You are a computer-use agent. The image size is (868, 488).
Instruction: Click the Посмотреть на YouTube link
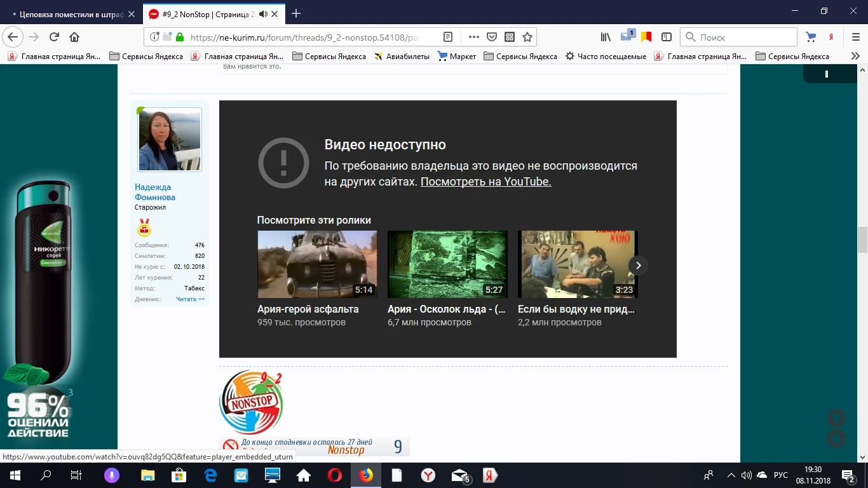(485, 182)
